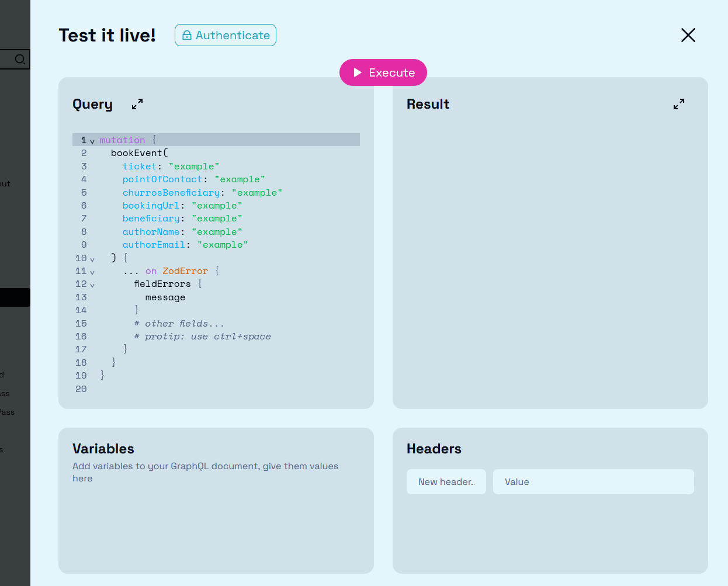Click the bookingUrl example value
Image resolution: width=728 pixels, height=586 pixels.
click(217, 206)
